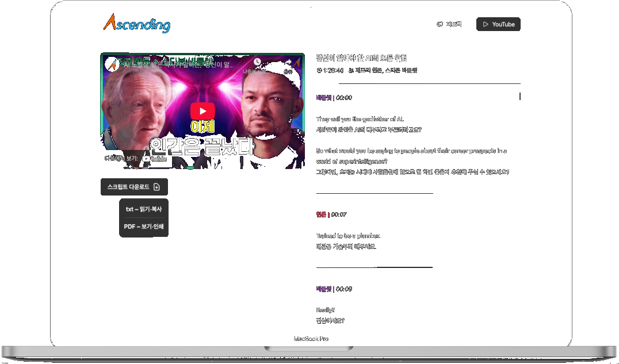Click 'Trained to be a plumber.' line
Image resolution: width=619 pixels, height=364 pixels.
point(348,236)
